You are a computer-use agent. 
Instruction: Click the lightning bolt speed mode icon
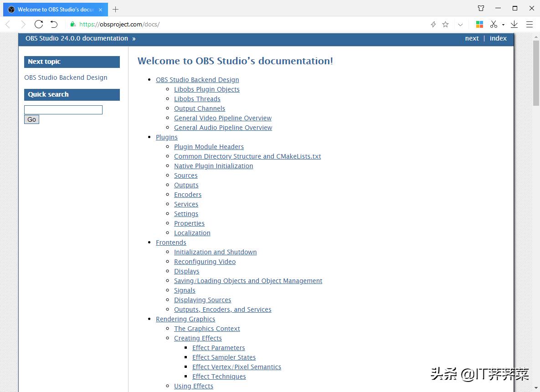pos(433,24)
